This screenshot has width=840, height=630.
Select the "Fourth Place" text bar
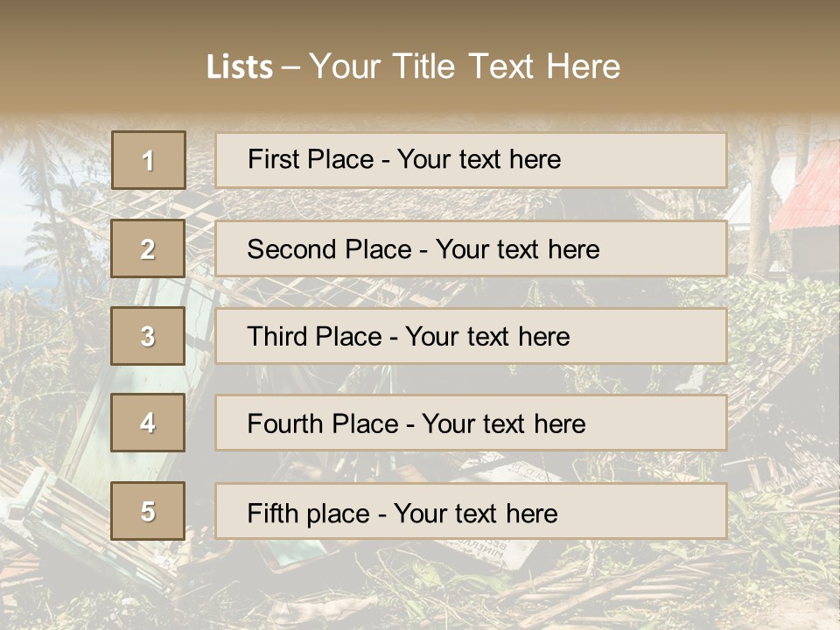point(471,423)
